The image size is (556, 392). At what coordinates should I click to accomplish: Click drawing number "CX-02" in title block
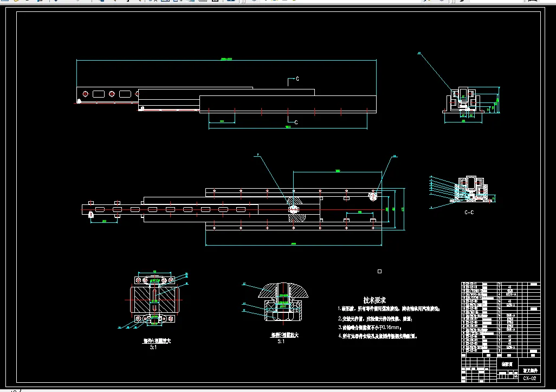pyautogui.click(x=529, y=378)
